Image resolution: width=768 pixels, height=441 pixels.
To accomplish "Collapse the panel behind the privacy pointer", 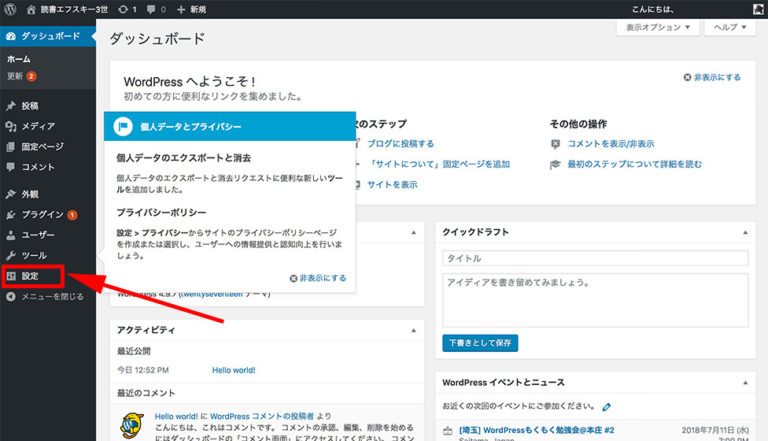I will coord(413,232).
